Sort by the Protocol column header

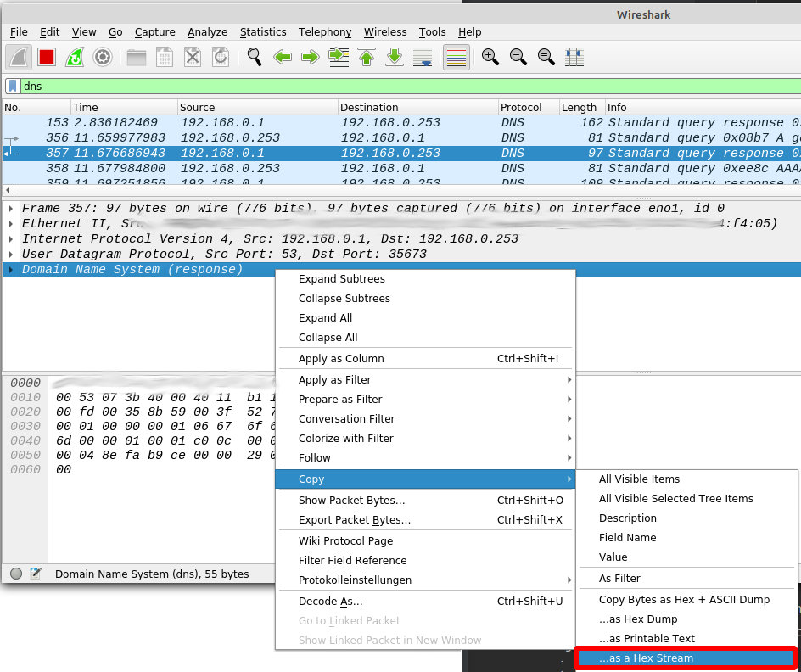(529, 107)
